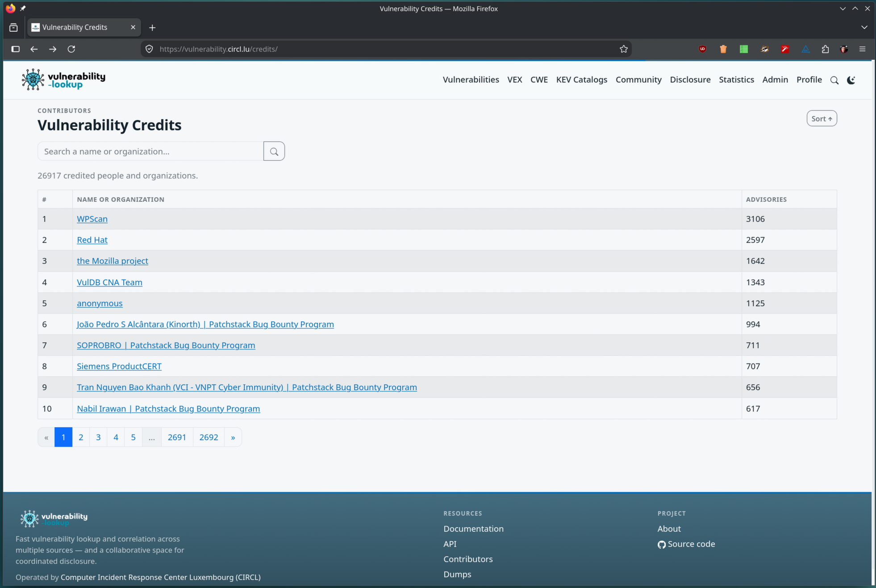Click the Firefox icon in title bar
This screenshot has height=588, width=876.
coord(10,8)
